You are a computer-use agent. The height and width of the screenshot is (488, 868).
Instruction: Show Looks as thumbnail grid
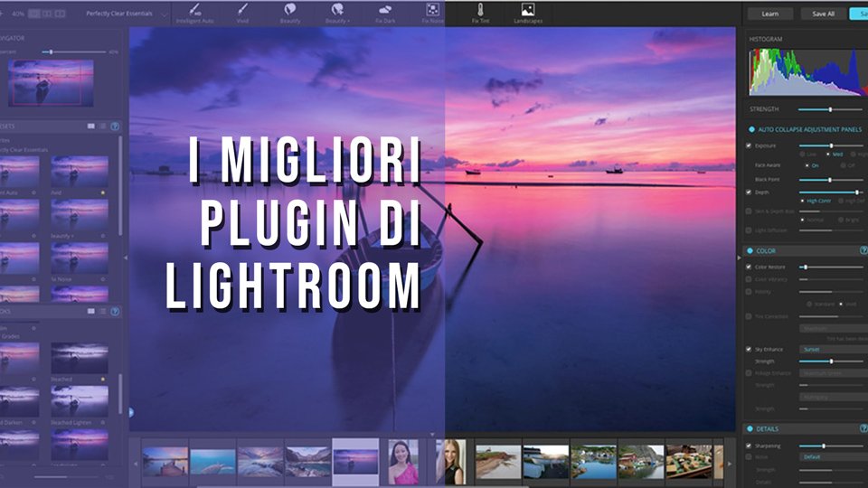(90, 312)
